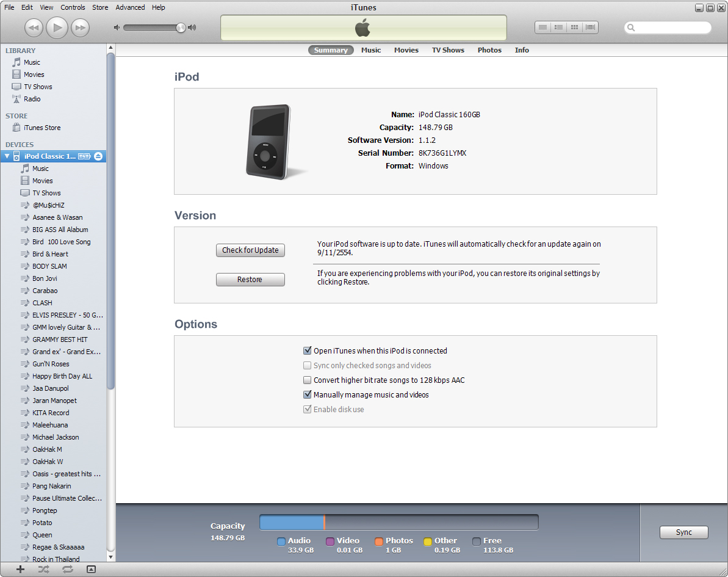Image resolution: width=728 pixels, height=577 pixels.
Task: Toggle shuffle playback icon
Action: point(43,569)
